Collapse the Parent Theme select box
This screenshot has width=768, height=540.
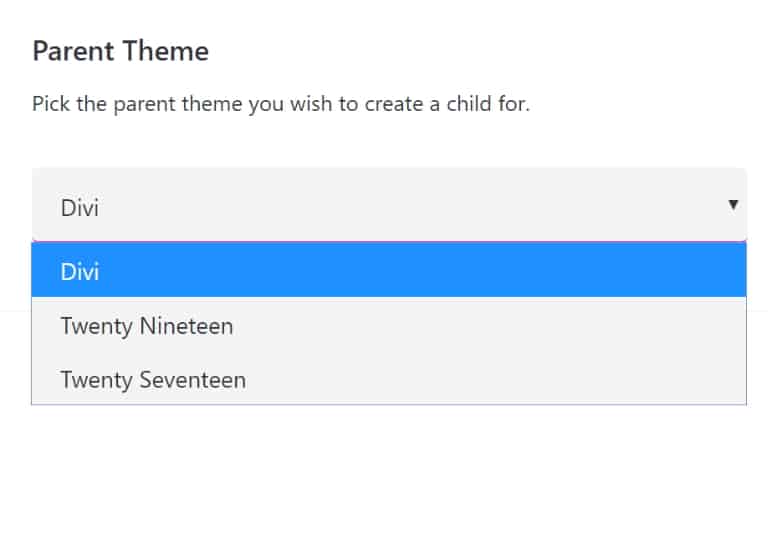point(389,205)
